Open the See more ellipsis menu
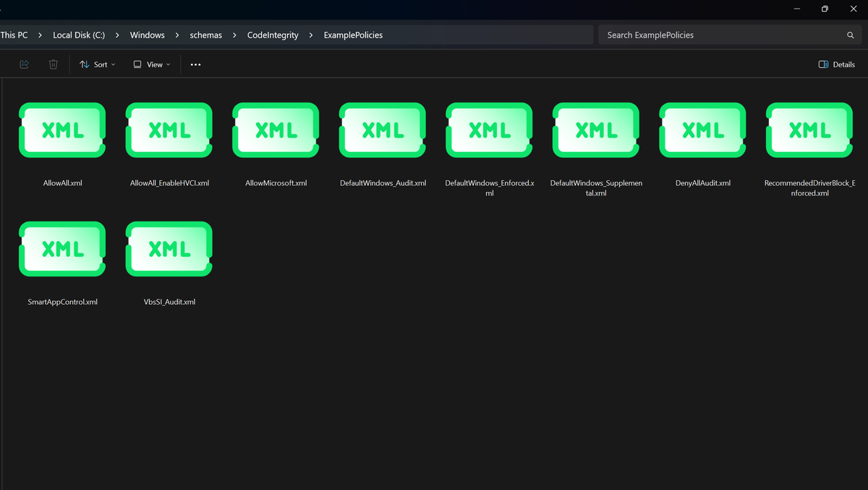 tap(195, 64)
